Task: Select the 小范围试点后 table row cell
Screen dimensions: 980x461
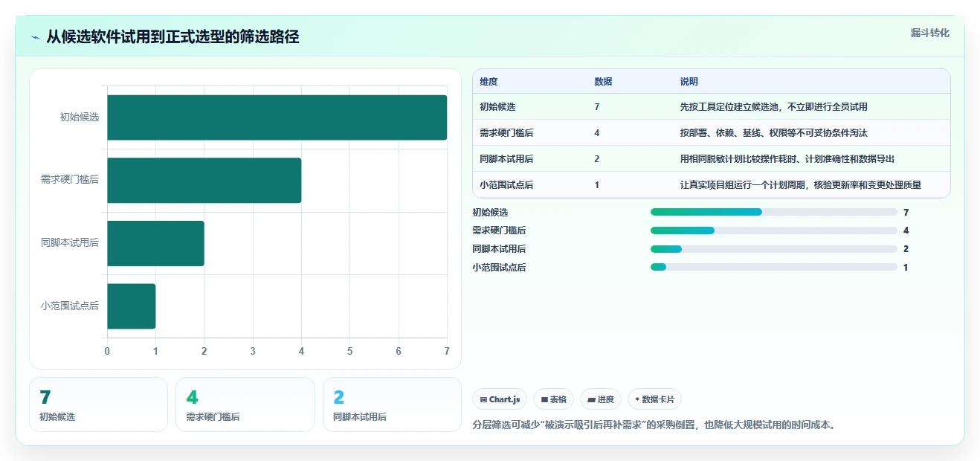Action: point(506,185)
